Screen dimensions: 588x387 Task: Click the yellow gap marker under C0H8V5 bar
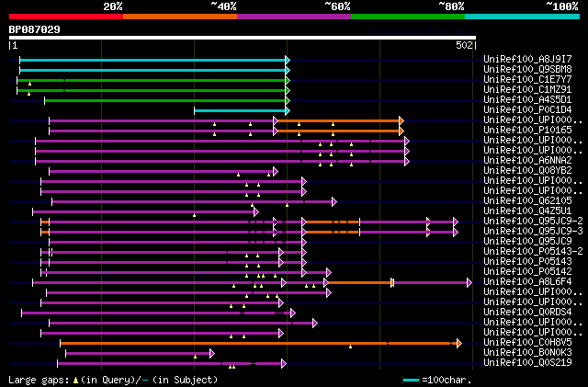tap(351, 347)
